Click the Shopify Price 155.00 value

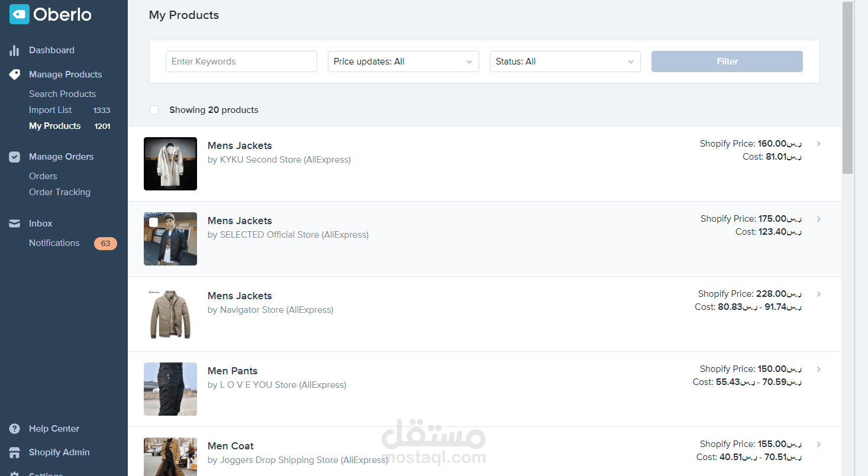(x=780, y=444)
